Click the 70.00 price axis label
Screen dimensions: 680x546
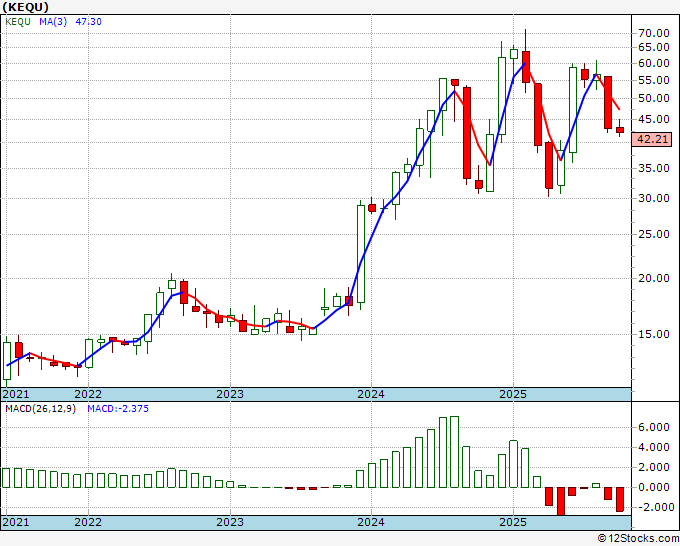coord(653,33)
